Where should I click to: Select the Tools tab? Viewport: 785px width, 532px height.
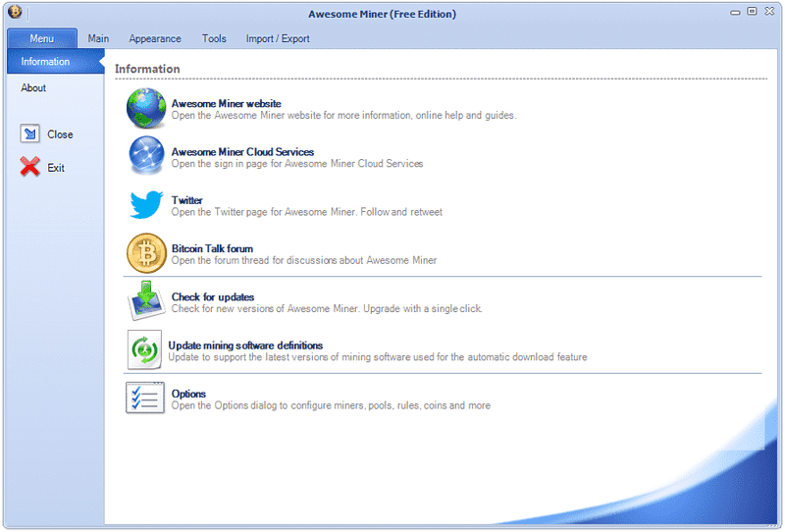pos(214,38)
